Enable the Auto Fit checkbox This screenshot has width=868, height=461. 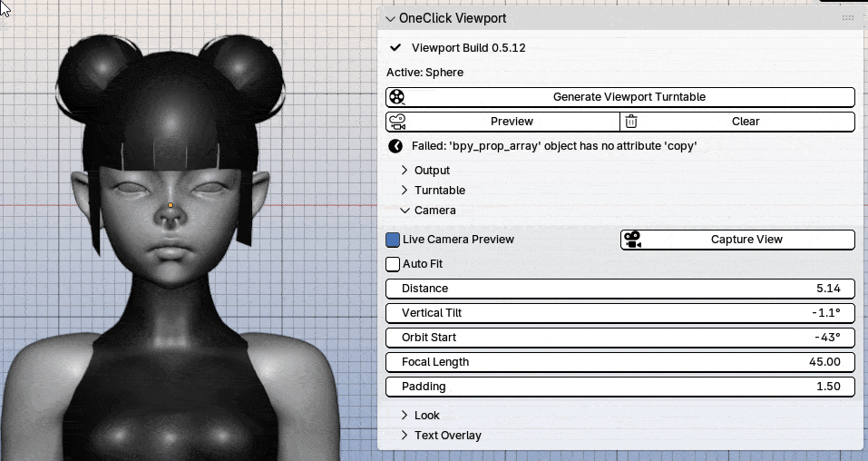tap(393, 264)
